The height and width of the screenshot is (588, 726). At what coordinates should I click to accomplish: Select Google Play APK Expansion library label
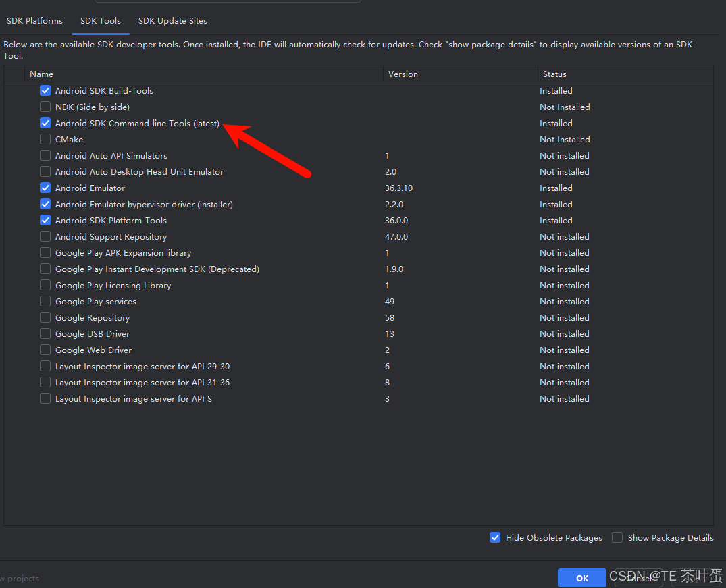(123, 252)
